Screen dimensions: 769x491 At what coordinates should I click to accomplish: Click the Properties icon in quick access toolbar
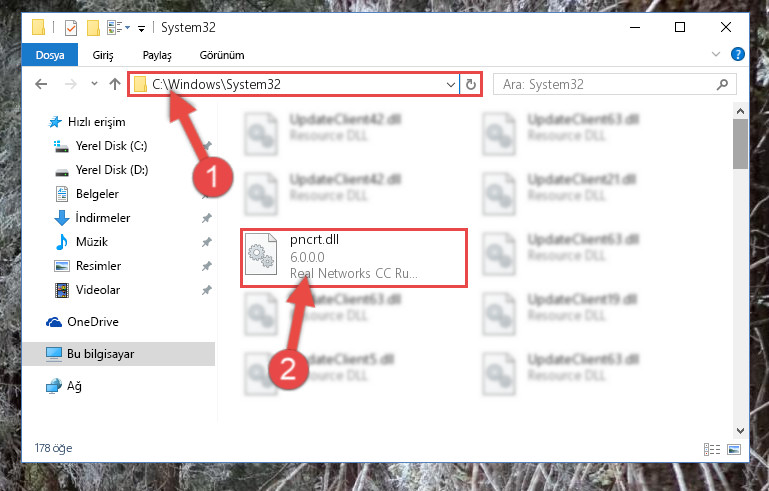(x=71, y=28)
